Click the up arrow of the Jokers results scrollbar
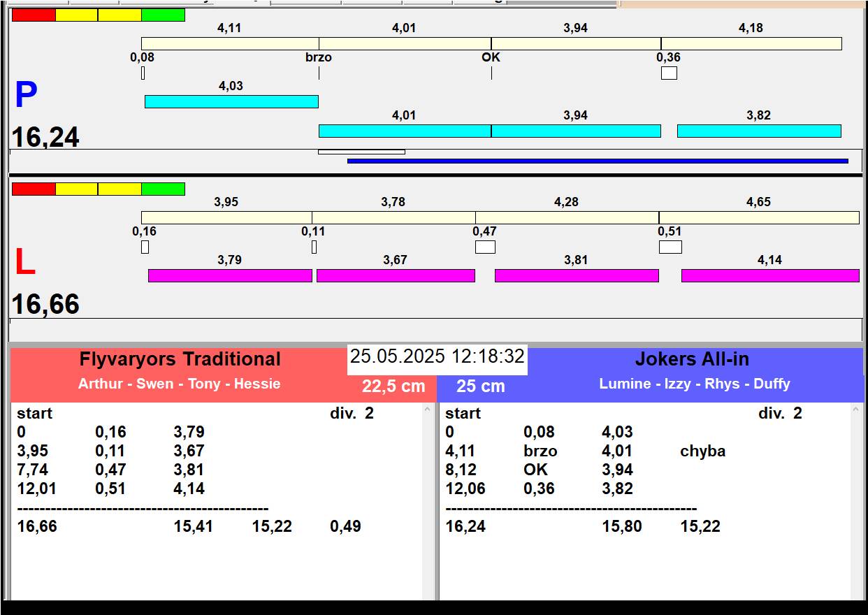Screen dimensions: 868x615 click(x=856, y=411)
